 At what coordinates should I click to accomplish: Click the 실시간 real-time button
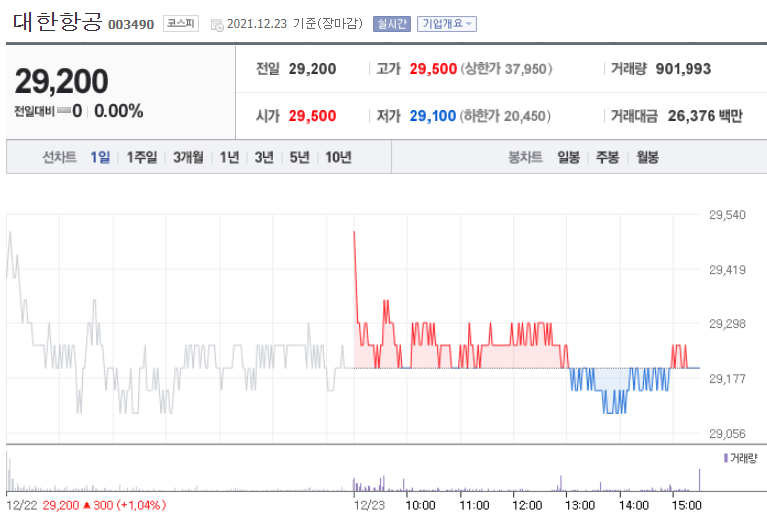click(392, 23)
